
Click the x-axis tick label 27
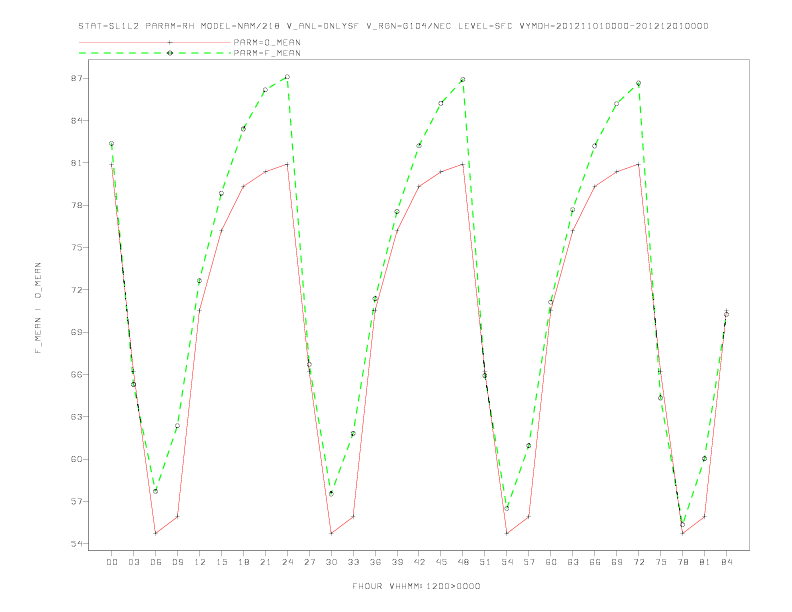(309, 562)
